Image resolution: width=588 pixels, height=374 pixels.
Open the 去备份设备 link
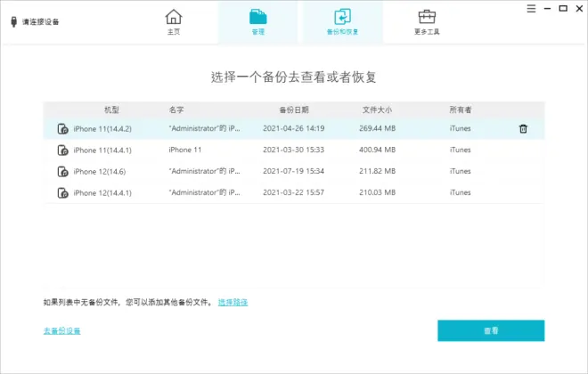[x=61, y=330]
